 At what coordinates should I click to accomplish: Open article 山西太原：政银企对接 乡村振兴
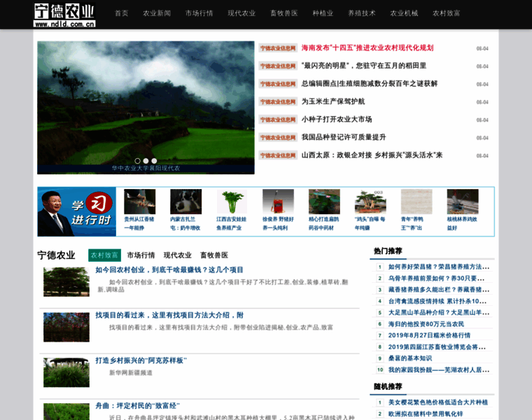coord(372,155)
